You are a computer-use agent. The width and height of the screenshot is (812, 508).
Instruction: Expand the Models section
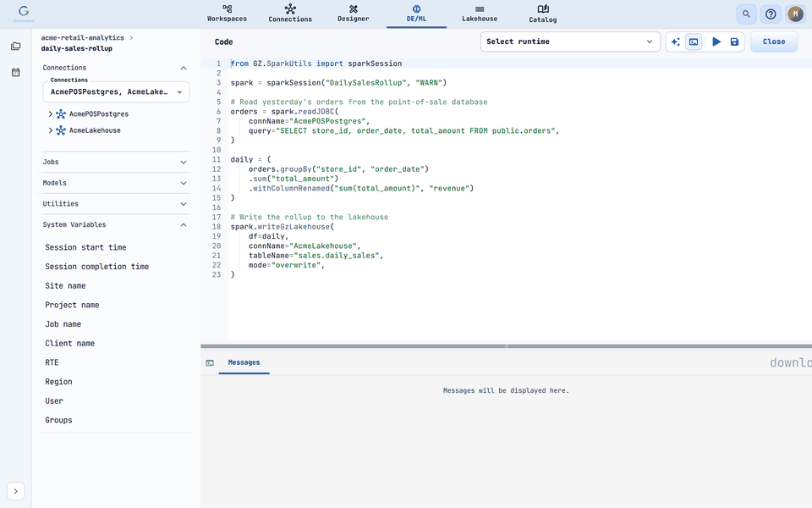[x=116, y=183]
